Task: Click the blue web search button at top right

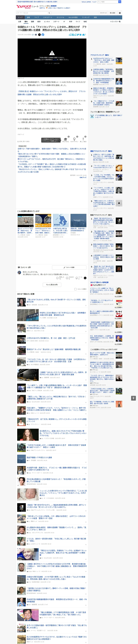Action: pyautogui.click(x=120, y=2)
